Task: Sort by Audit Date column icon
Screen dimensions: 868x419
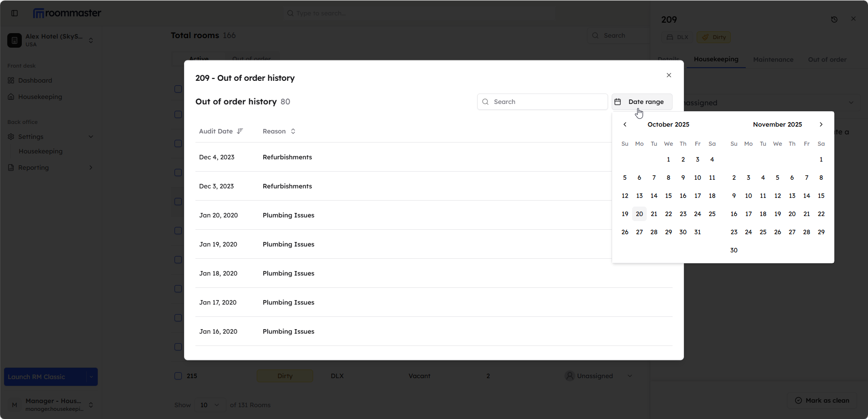Action: click(x=240, y=131)
